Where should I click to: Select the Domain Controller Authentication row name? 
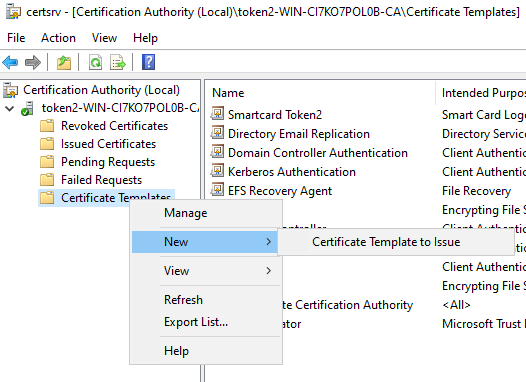tap(318, 153)
